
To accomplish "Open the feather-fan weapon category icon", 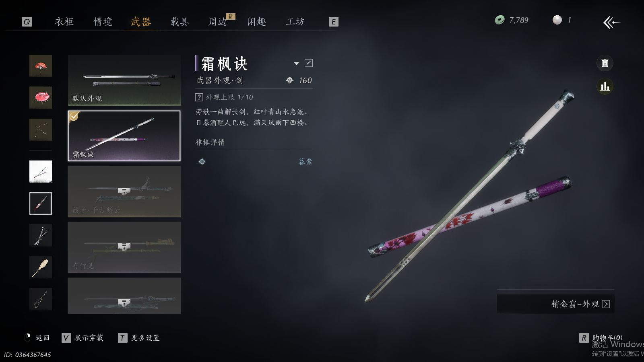I will pos(41,267).
